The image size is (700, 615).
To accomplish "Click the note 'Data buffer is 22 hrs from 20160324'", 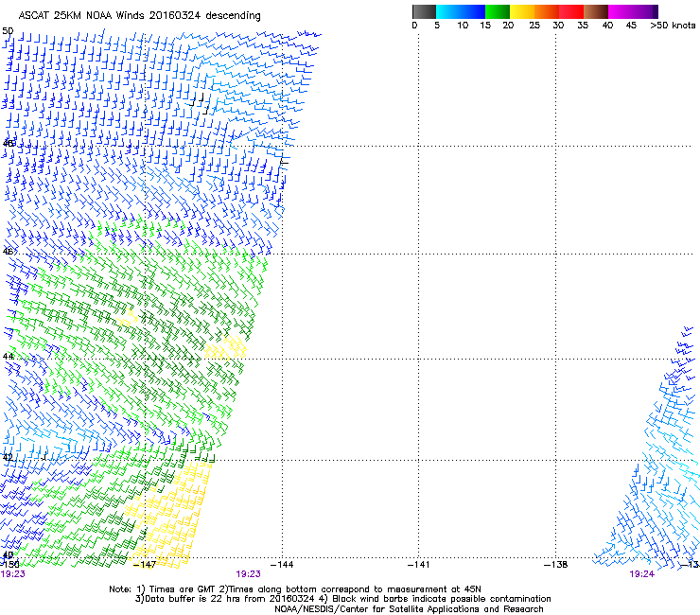I will 229,599.
